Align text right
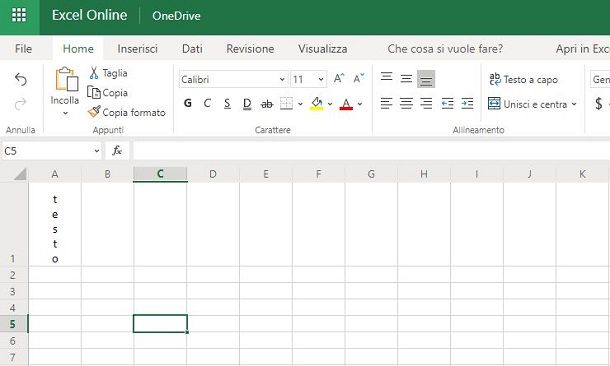Image resolution: width=610 pixels, height=366 pixels. (426, 103)
